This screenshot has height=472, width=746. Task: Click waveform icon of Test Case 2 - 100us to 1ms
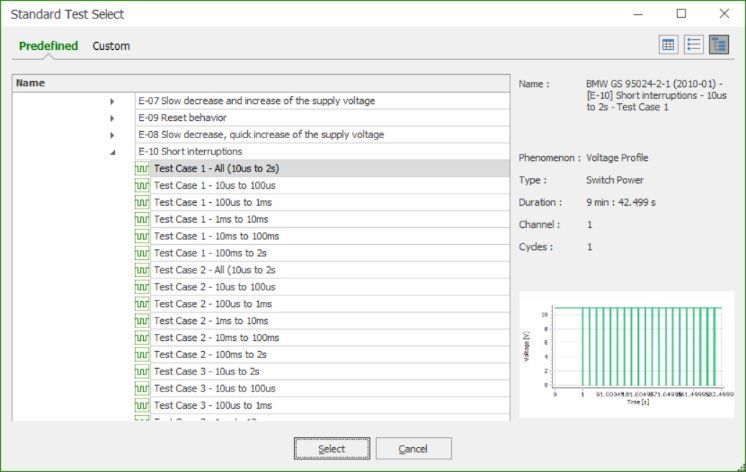[142, 303]
